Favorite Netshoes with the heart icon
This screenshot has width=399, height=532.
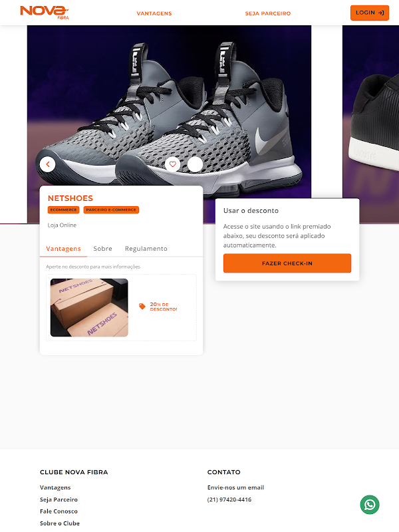(x=173, y=164)
